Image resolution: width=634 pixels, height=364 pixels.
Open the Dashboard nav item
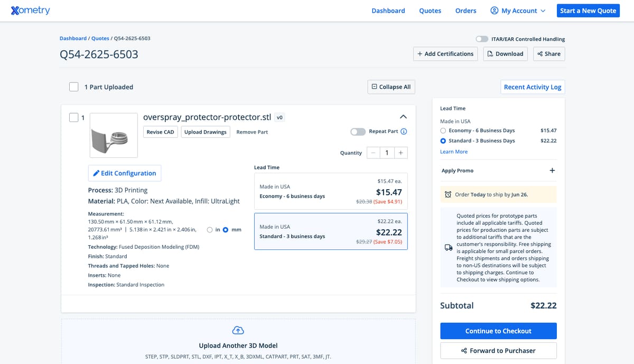(x=388, y=11)
